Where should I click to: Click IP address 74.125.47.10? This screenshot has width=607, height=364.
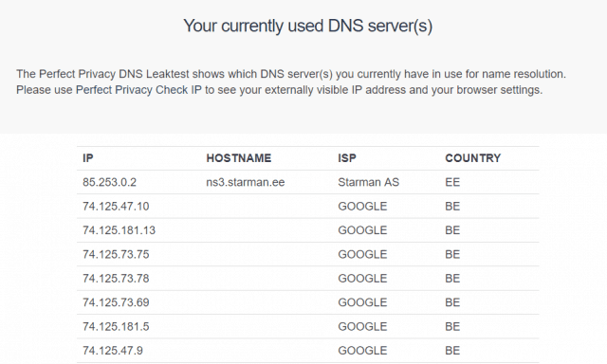[116, 207]
